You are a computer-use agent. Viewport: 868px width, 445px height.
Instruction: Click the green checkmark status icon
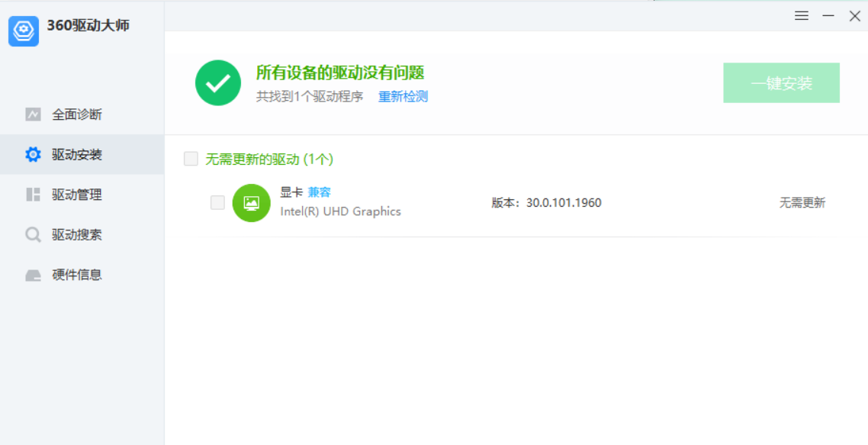218,83
